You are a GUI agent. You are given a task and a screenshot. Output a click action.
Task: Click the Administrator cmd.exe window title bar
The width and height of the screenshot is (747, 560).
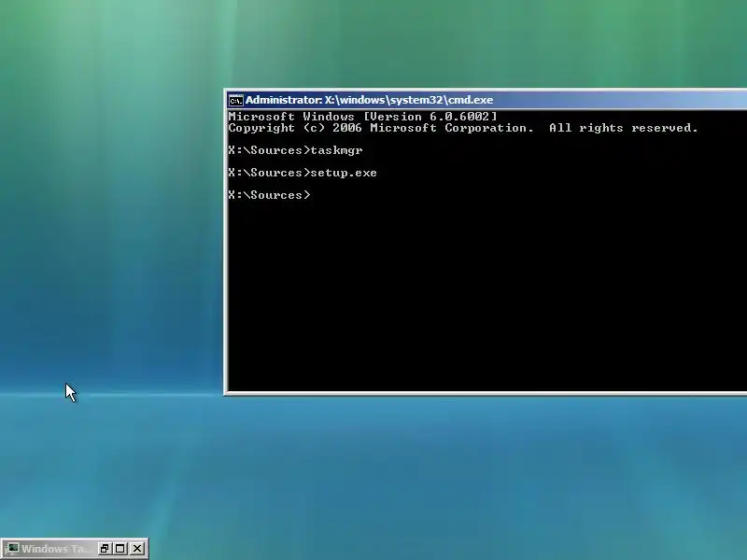coord(486,100)
